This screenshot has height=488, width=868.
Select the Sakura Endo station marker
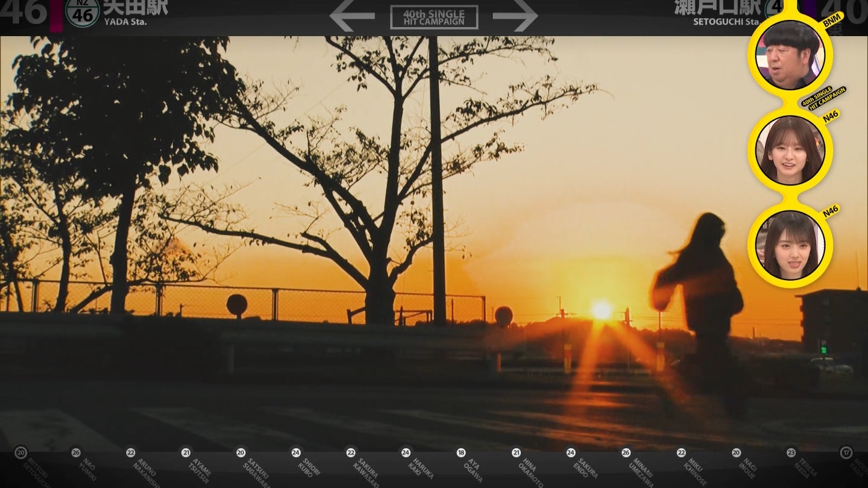(x=571, y=452)
